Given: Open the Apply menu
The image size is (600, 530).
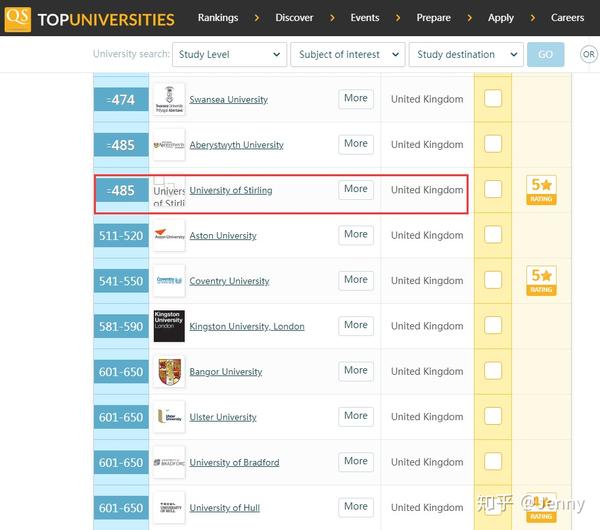Looking at the screenshot, I should [x=501, y=18].
